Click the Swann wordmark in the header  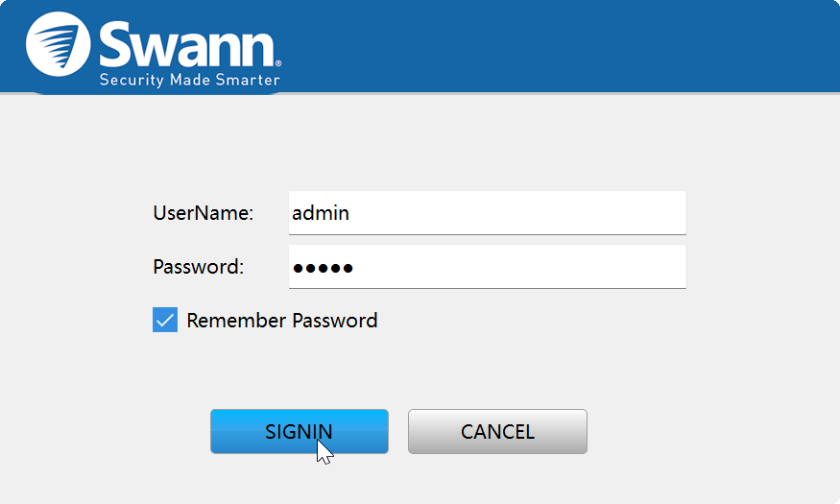(x=187, y=43)
